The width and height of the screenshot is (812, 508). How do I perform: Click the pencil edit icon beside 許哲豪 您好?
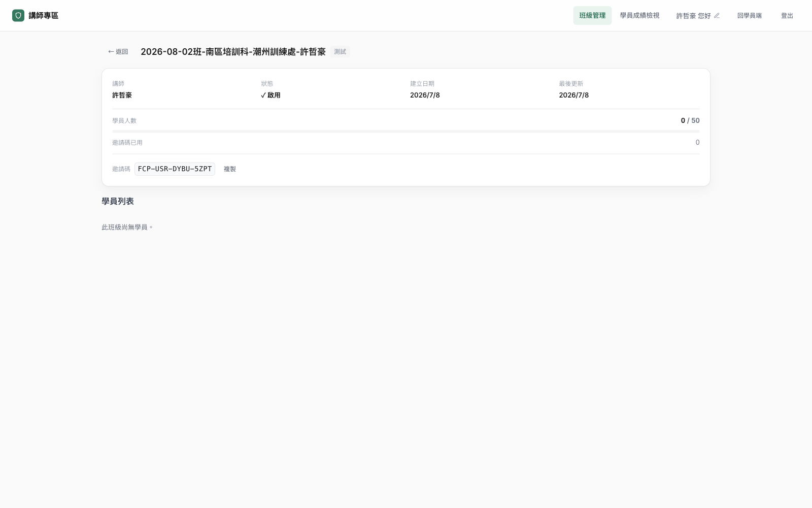point(717,16)
